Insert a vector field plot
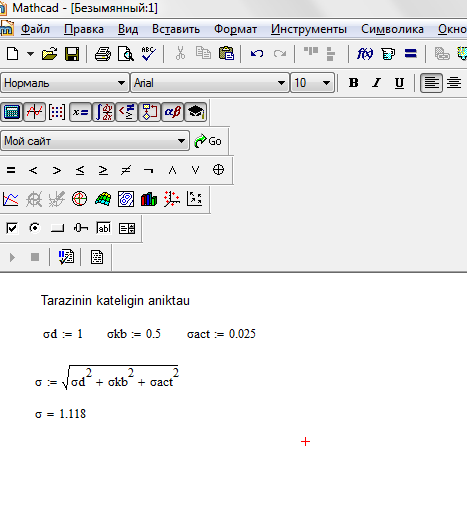The width and height of the screenshot is (467, 505). coord(195,199)
